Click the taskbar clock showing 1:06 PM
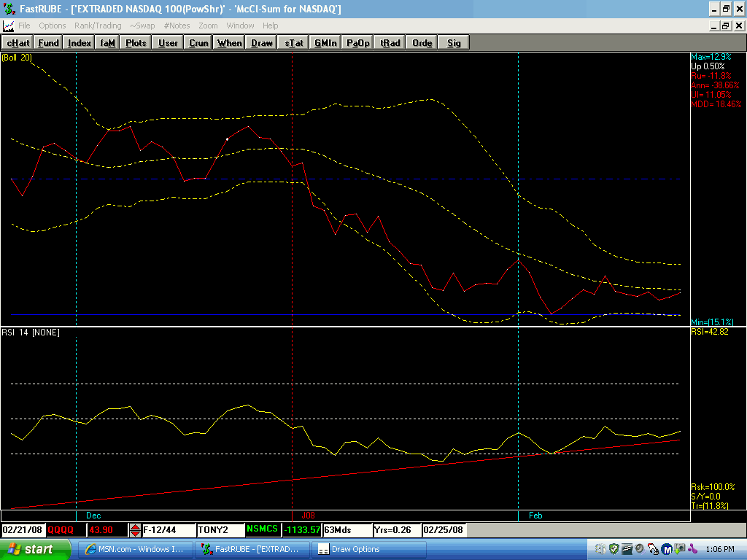The image size is (747, 560). pyautogui.click(x=720, y=550)
